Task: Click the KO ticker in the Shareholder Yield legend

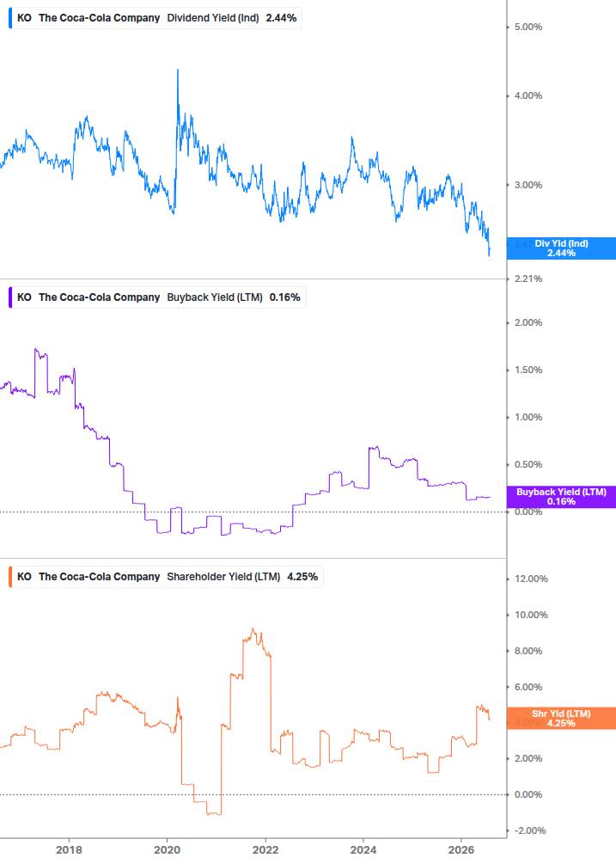Action: tap(24, 576)
